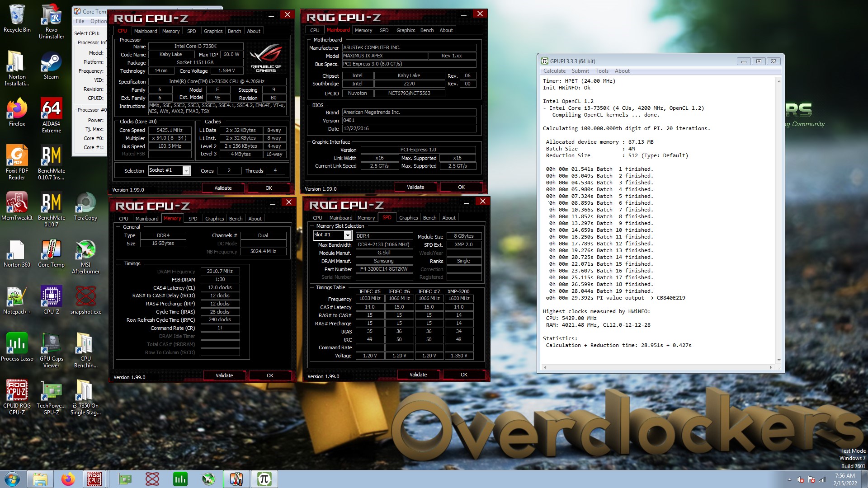Click the Windows Start orb

[12, 479]
